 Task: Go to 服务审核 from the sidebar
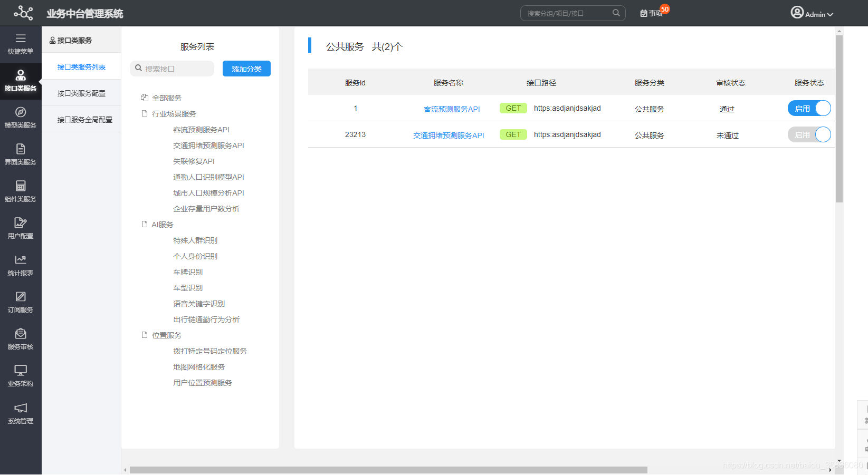(x=21, y=338)
